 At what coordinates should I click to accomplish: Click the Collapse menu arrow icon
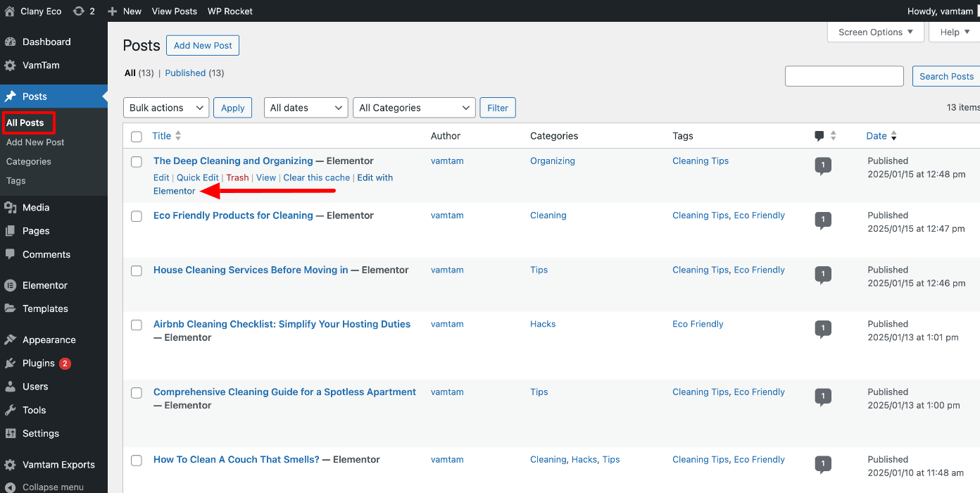10,487
